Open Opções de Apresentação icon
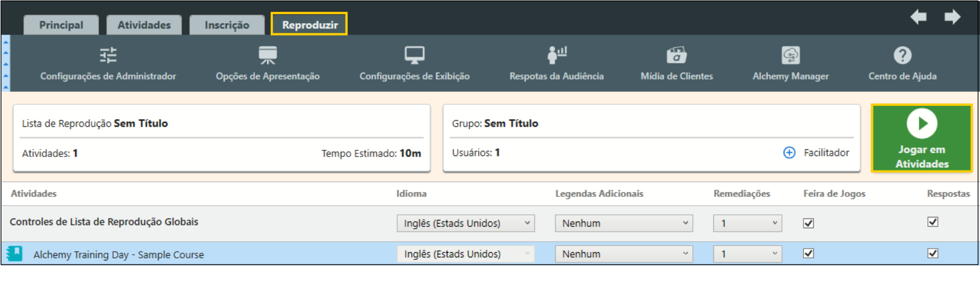Viewport: 980px width, 287px height. [268, 55]
